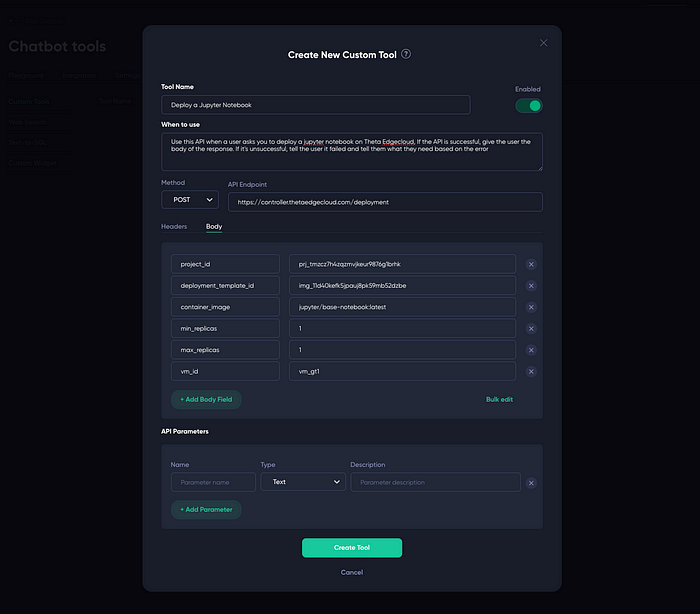Click the project_id key field
This screenshot has width=700, height=614.
tap(225, 264)
